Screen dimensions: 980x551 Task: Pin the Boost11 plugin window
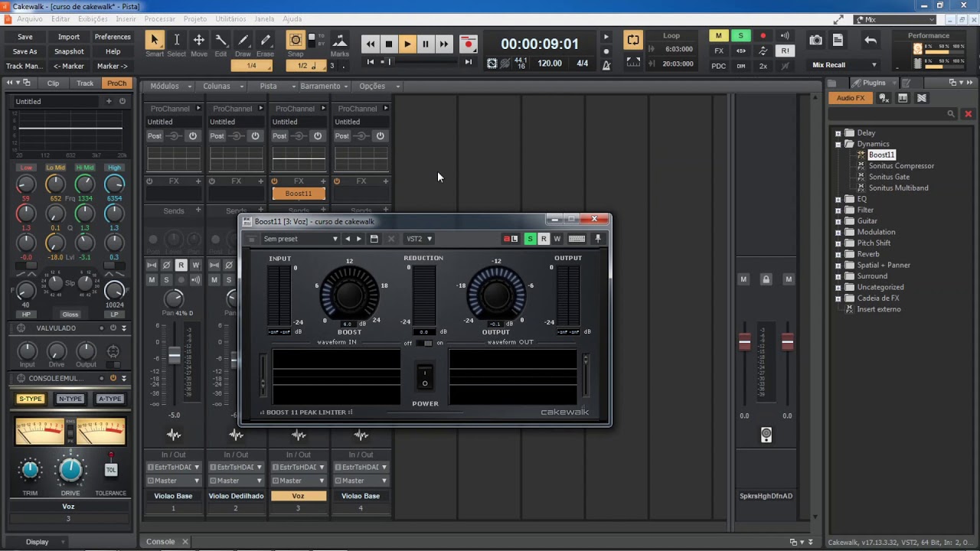(x=598, y=239)
